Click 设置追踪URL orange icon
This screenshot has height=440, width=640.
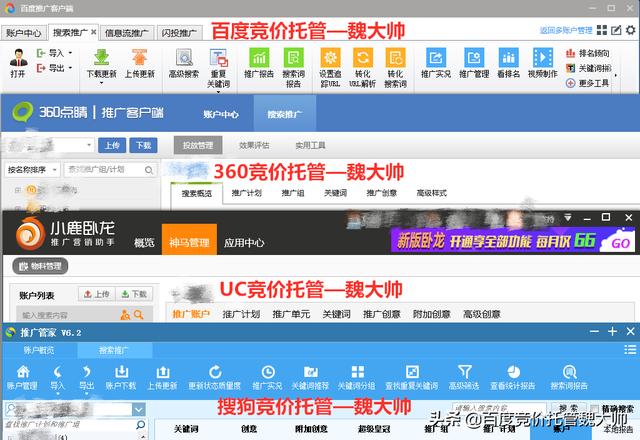[x=330, y=58]
